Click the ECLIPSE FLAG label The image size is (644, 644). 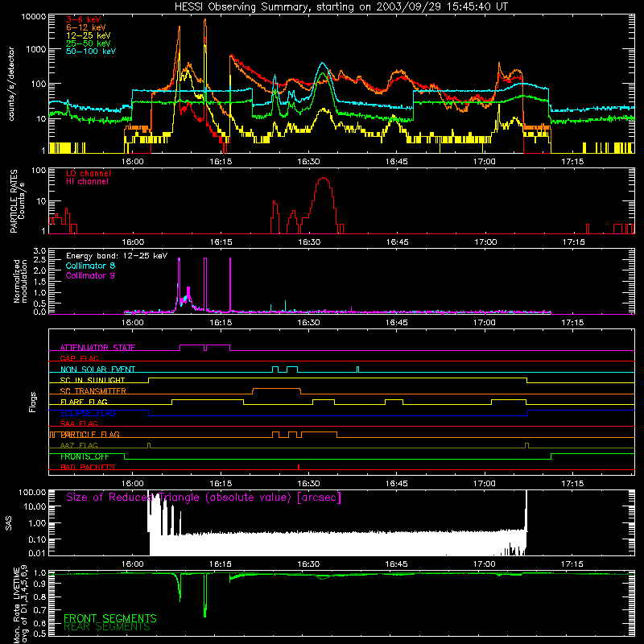(88, 413)
